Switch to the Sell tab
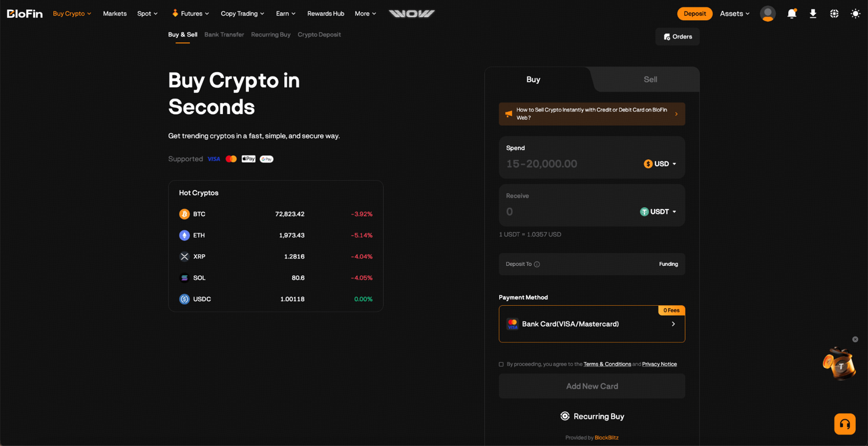The width and height of the screenshot is (868, 446). point(650,79)
